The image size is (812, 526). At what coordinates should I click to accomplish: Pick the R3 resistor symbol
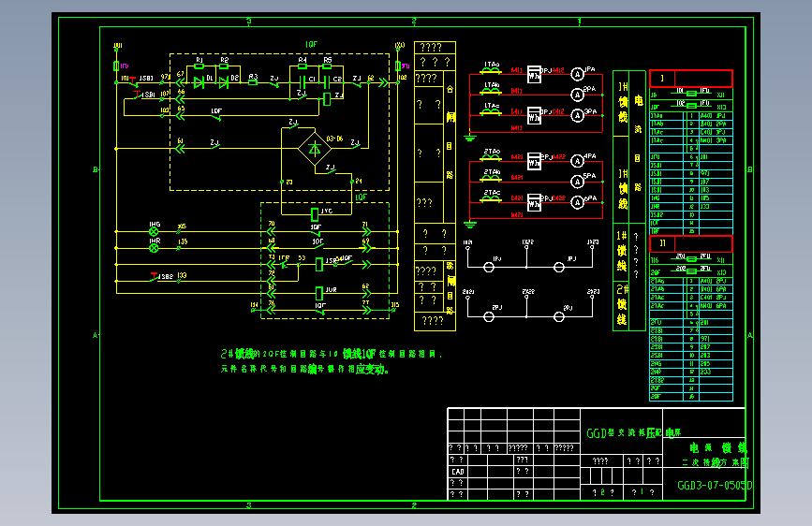(x=253, y=82)
